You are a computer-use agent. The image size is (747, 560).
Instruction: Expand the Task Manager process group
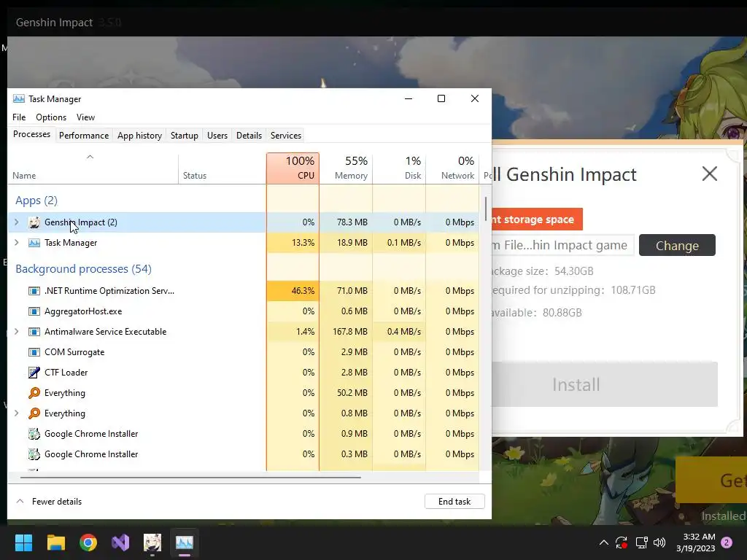click(17, 243)
